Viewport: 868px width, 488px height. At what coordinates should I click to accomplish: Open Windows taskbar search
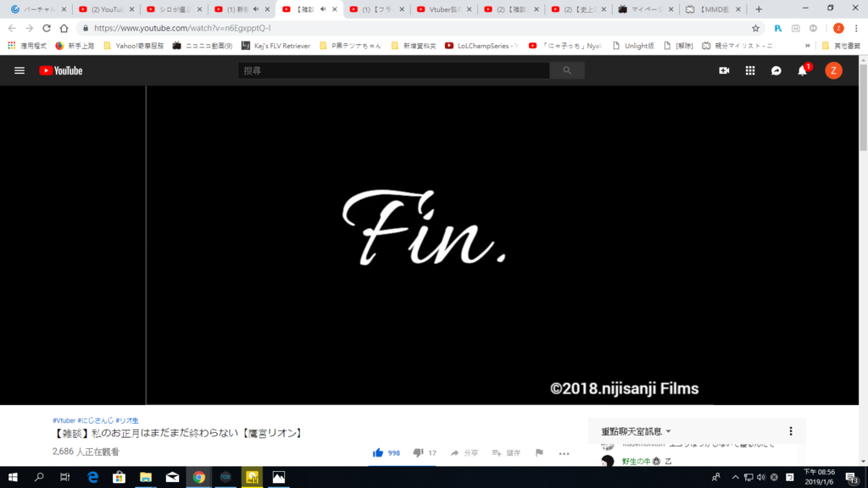(39, 477)
